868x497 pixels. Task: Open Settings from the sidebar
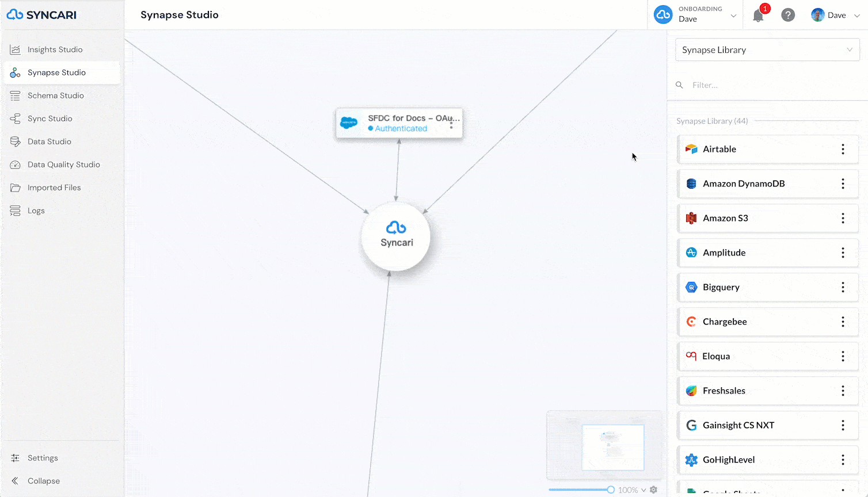click(43, 458)
